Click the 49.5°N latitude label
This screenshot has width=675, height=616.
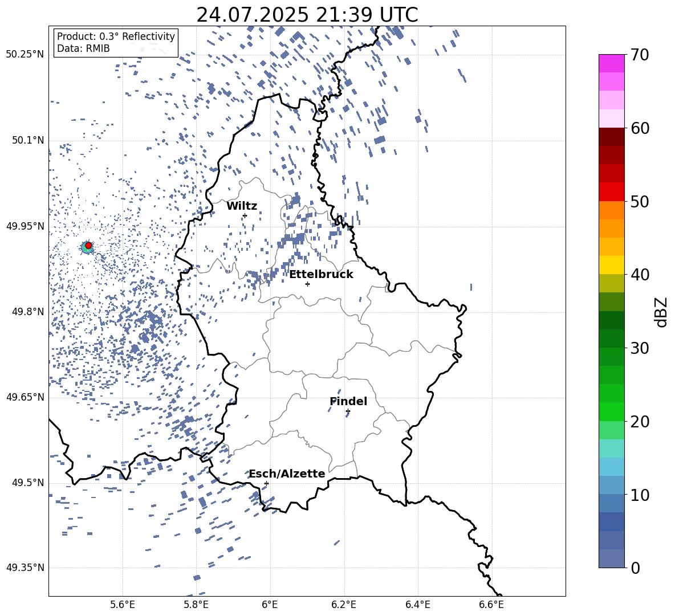pyautogui.click(x=28, y=483)
